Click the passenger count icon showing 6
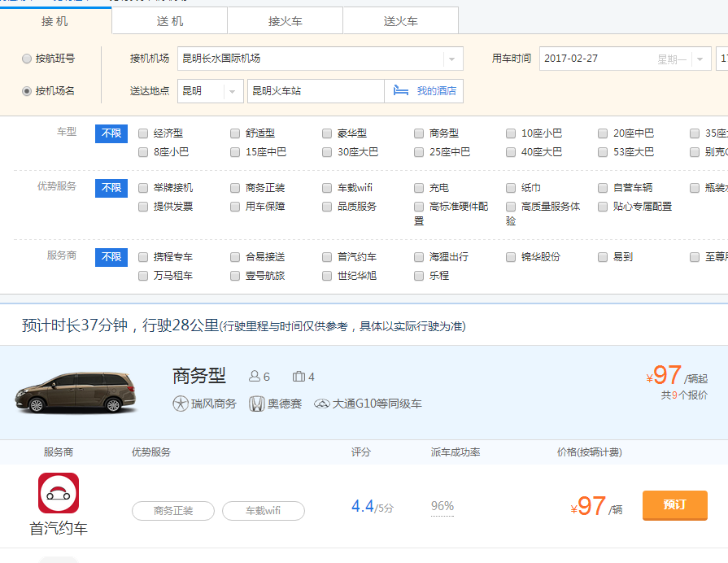The height and width of the screenshot is (563, 728). point(255,376)
